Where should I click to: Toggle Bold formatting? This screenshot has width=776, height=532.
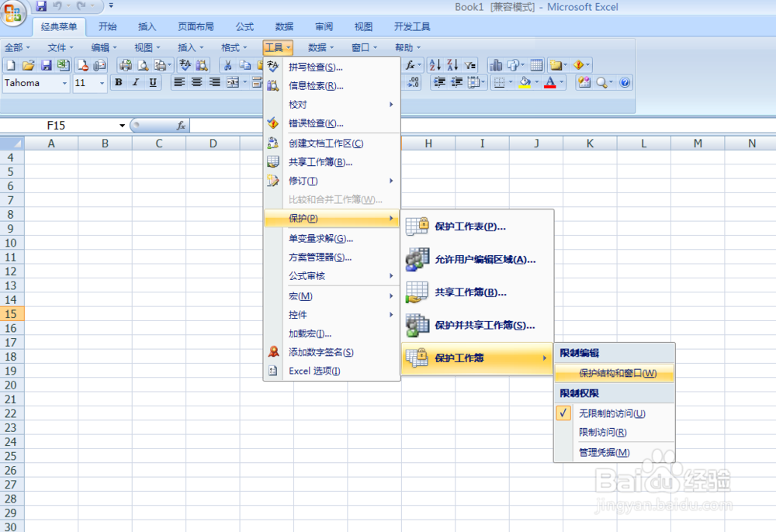(x=118, y=82)
